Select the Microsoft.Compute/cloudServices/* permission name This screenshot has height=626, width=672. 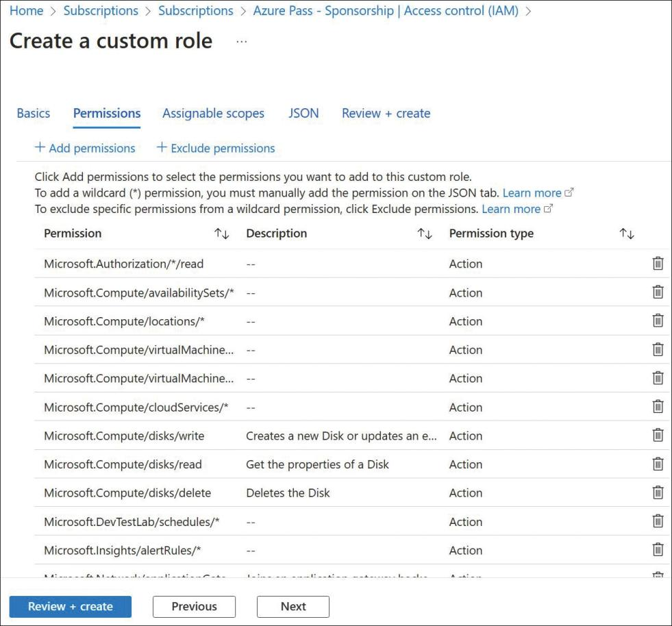pos(136,408)
